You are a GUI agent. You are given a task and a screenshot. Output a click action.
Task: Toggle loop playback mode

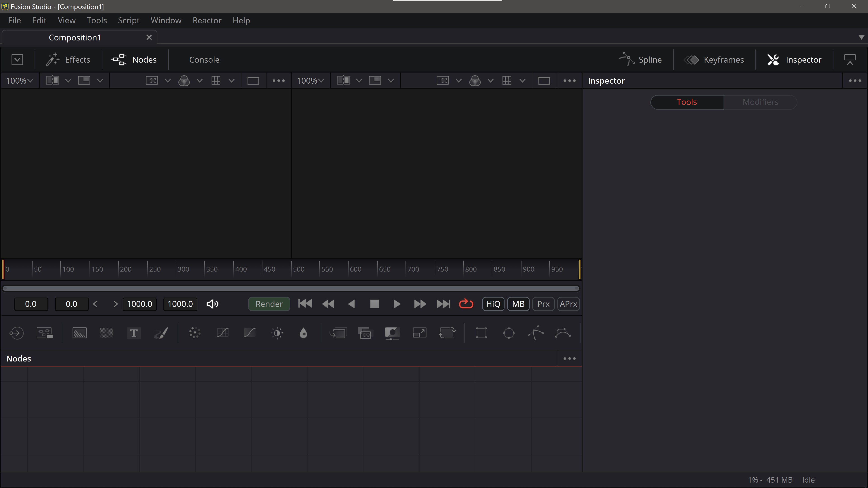pyautogui.click(x=466, y=304)
